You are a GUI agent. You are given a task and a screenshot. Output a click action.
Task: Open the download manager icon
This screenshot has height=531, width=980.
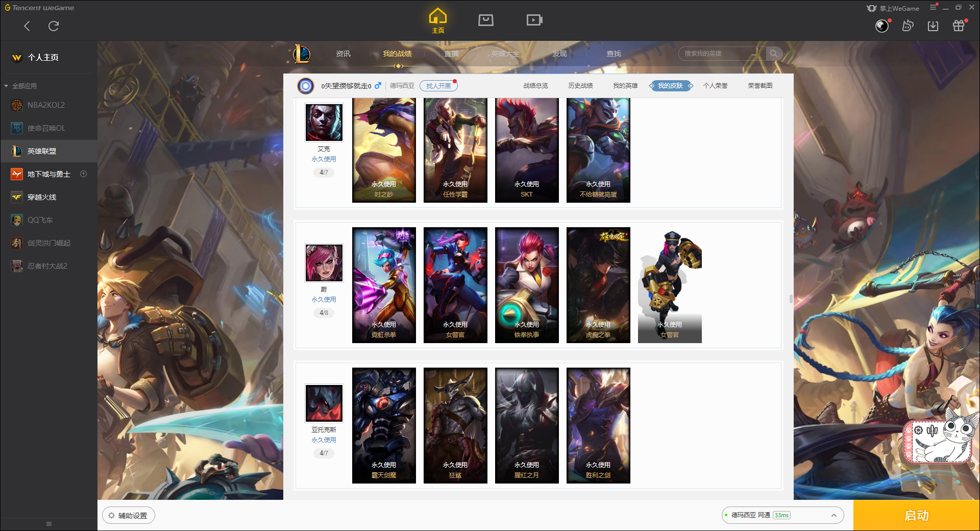click(933, 26)
